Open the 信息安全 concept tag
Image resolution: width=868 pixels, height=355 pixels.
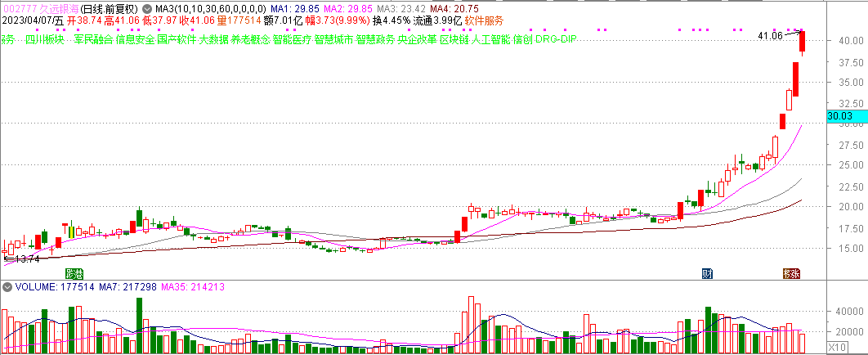pos(135,38)
